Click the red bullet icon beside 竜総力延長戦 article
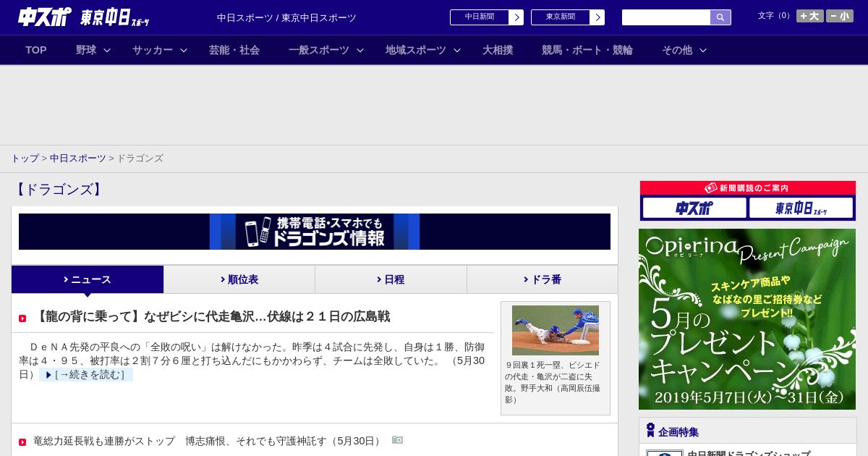This screenshot has width=868, height=456. (22, 442)
